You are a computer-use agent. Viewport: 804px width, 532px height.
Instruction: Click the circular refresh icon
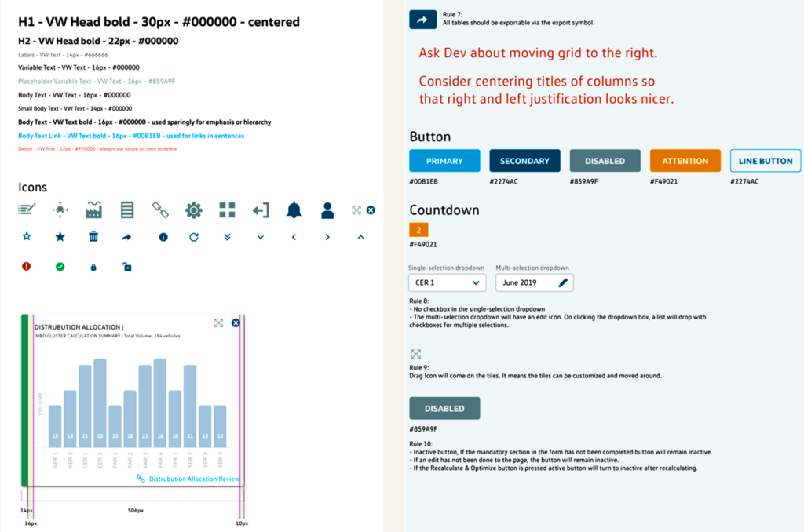[x=194, y=237]
